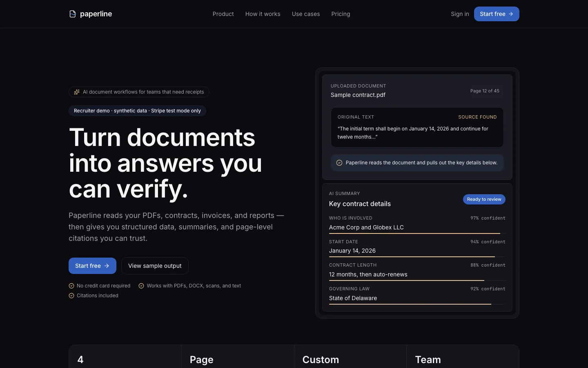Click Works with PDFs, DOCX, scans text
The height and width of the screenshot is (368, 588).
point(194,286)
